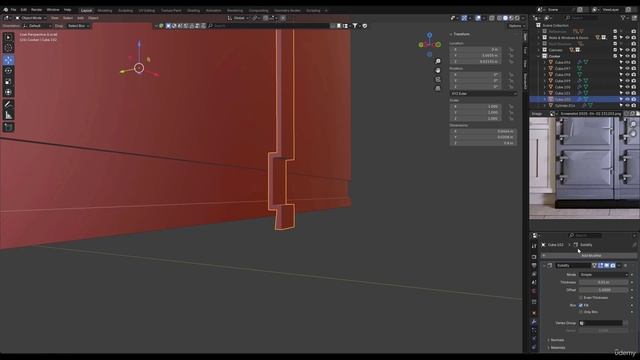Remove the Solidify modifier with X
640x360 pixels.
(x=626, y=266)
